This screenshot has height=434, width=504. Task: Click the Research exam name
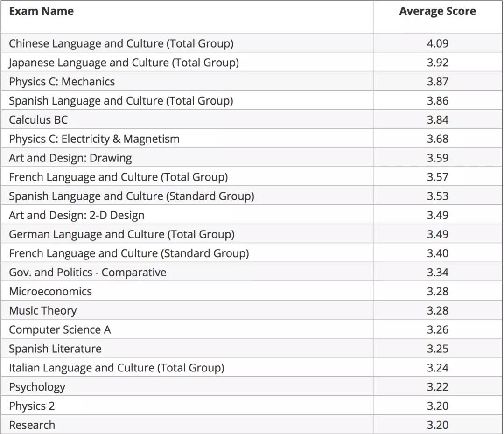tap(32, 425)
